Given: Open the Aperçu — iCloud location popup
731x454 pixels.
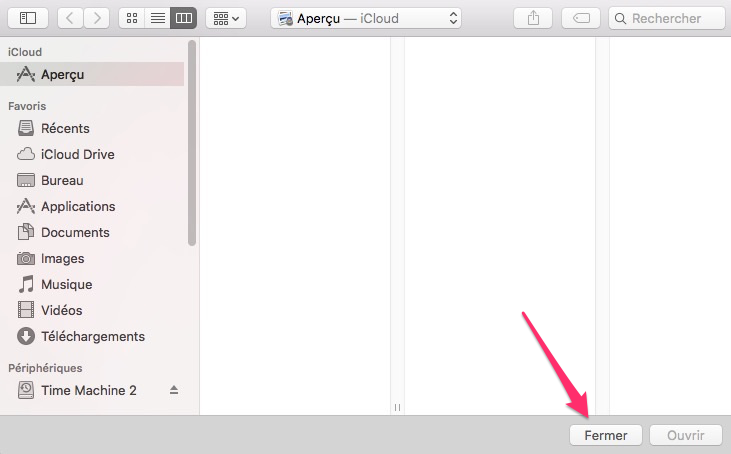Looking at the screenshot, I should (366, 18).
